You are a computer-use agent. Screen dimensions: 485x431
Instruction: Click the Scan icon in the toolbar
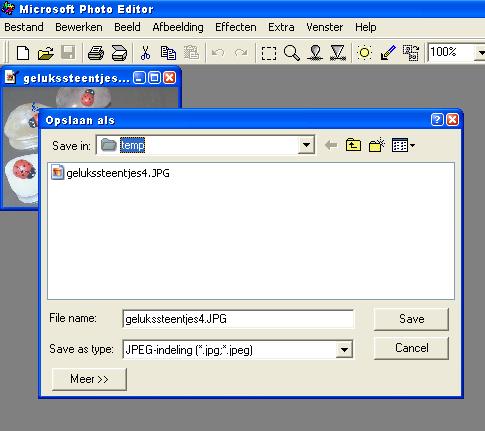tap(119, 53)
